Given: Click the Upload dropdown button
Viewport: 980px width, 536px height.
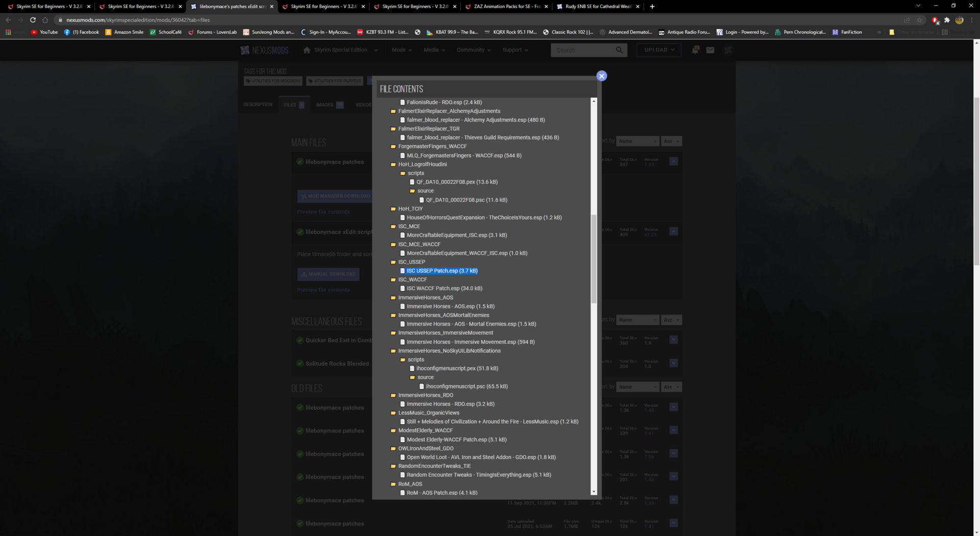Looking at the screenshot, I should pyautogui.click(x=659, y=50).
